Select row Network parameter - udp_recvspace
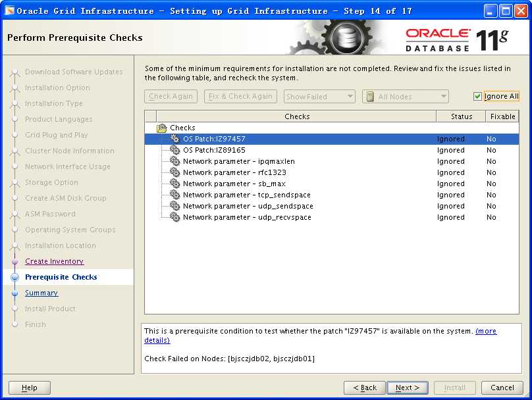Viewport: 532px width, 400px height. click(331, 217)
